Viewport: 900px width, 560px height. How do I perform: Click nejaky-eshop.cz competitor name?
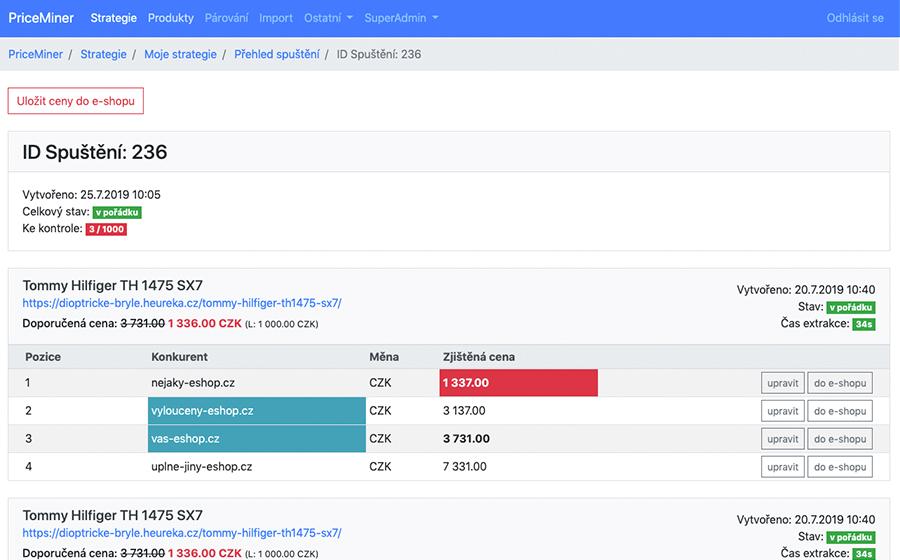point(193,383)
